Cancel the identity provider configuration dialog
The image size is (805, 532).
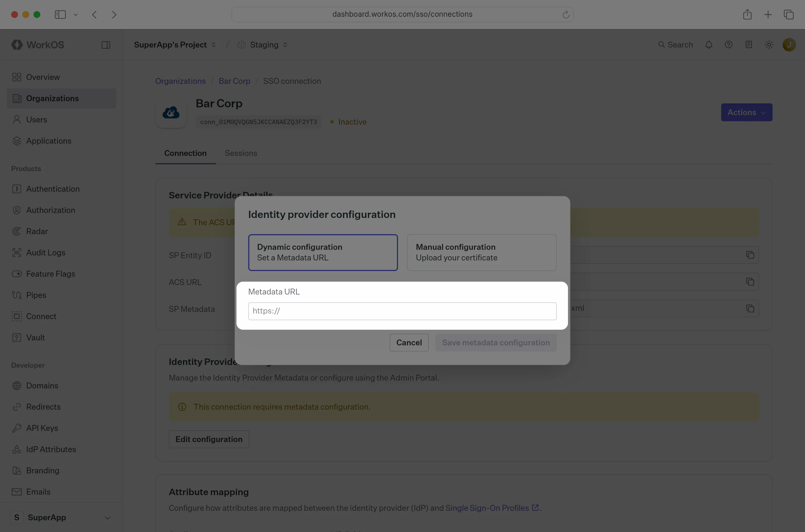click(409, 343)
